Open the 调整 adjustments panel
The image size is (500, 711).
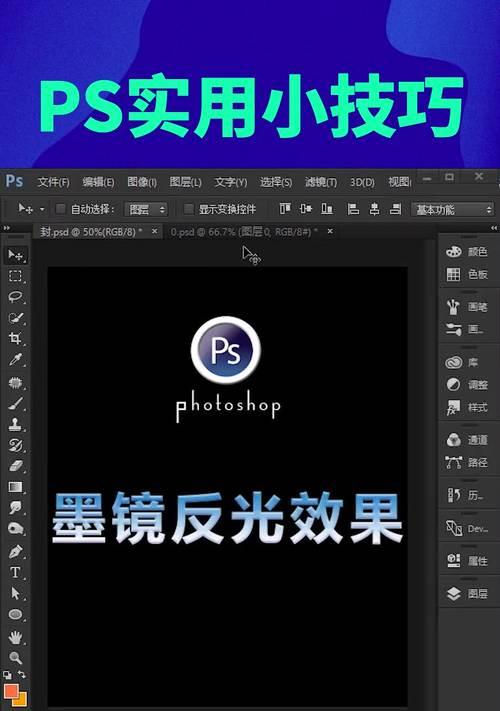pyautogui.click(x=467, y=385)
